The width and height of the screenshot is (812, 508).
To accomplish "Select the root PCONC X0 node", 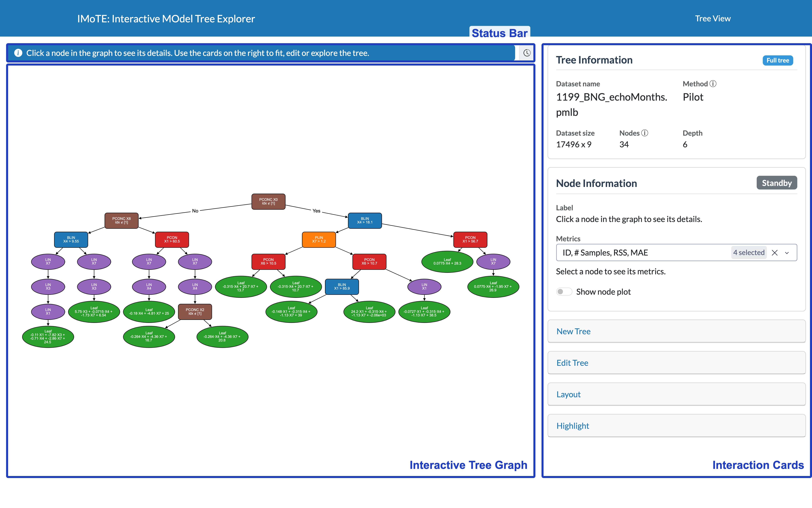I will [x=268, y=202].
